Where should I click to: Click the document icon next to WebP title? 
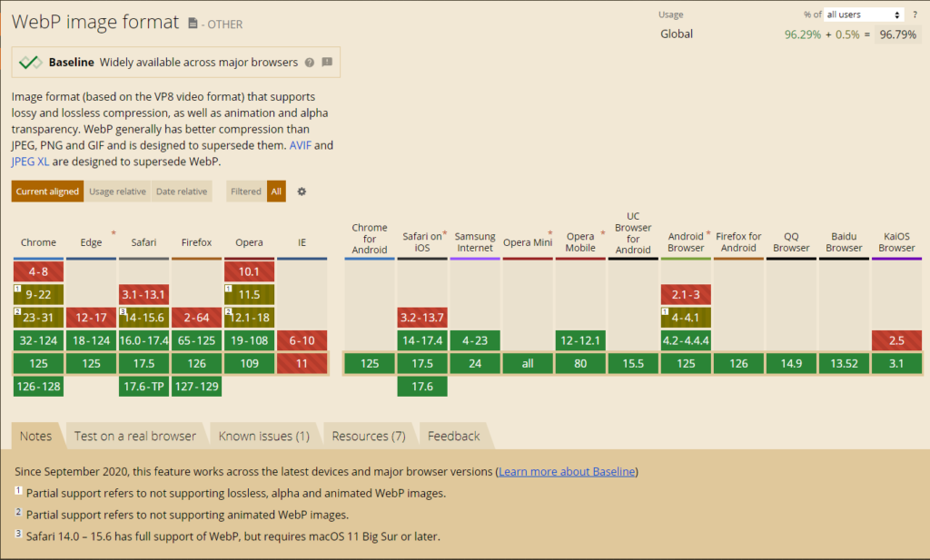click(x=193, y=23)
